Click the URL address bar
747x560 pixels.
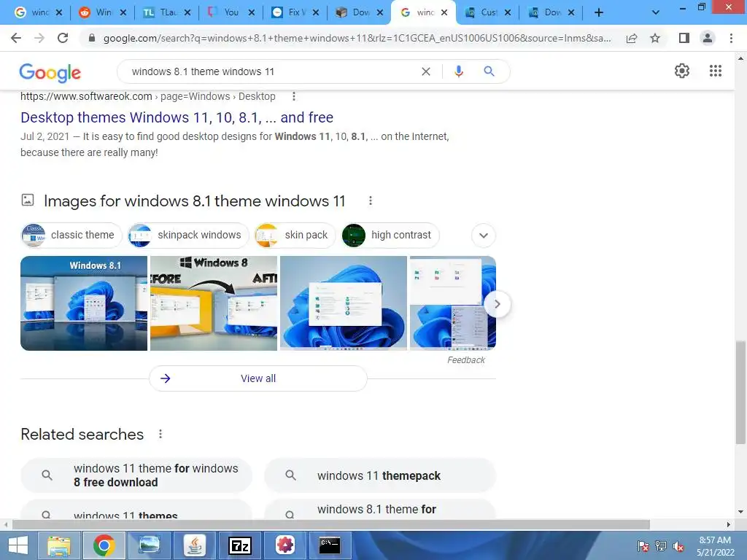coord(357,38)
